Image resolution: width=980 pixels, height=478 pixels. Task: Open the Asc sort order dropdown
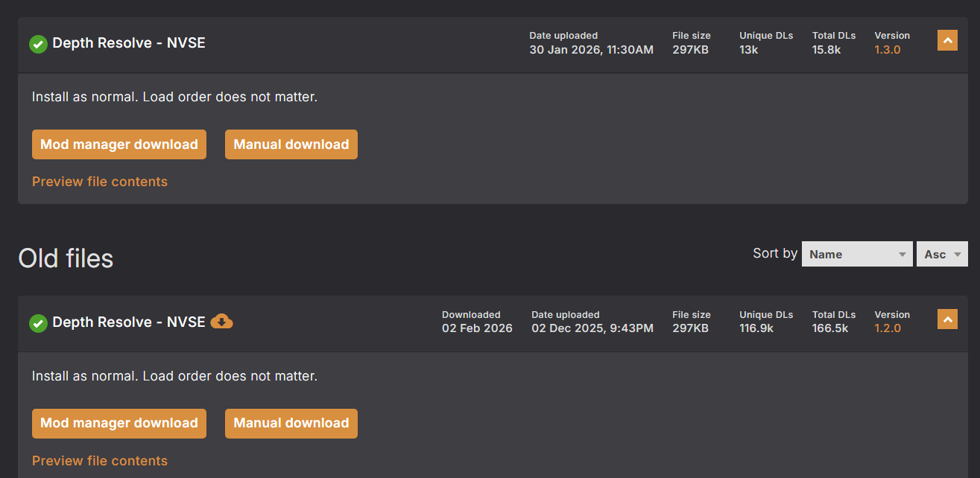click(x=942, y=254)
